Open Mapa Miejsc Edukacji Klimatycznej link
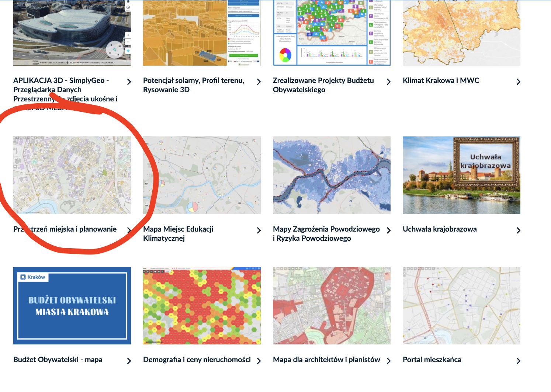Image resolution: width=551 pixels, height=392 pixels. pos(178,233)
